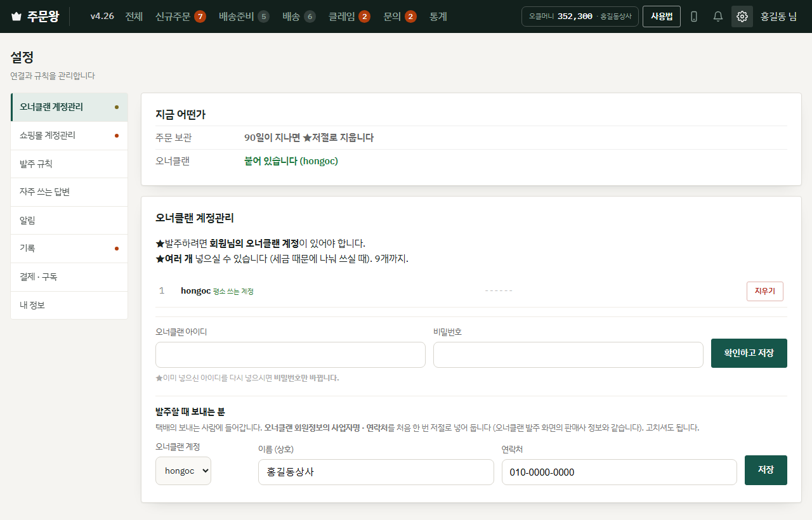Open 내 정보 section
The width and height of the screenshot is (812, 520).
(69, 305)
